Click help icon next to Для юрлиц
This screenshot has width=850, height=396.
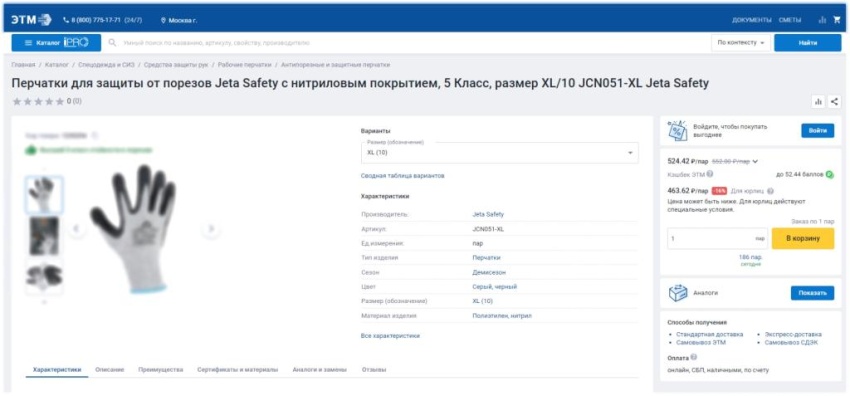click(770, 191)
